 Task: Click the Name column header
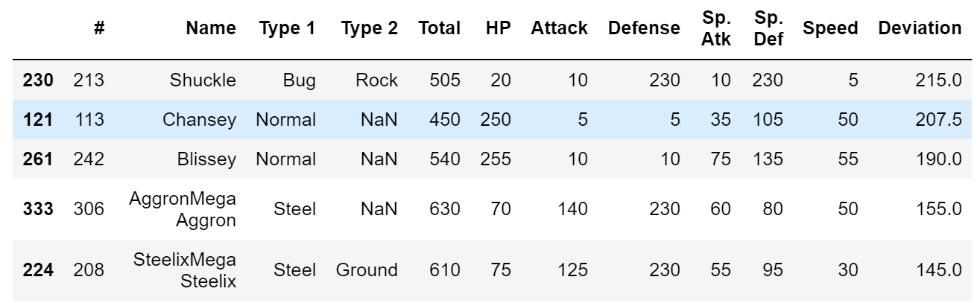click(211, 28)
